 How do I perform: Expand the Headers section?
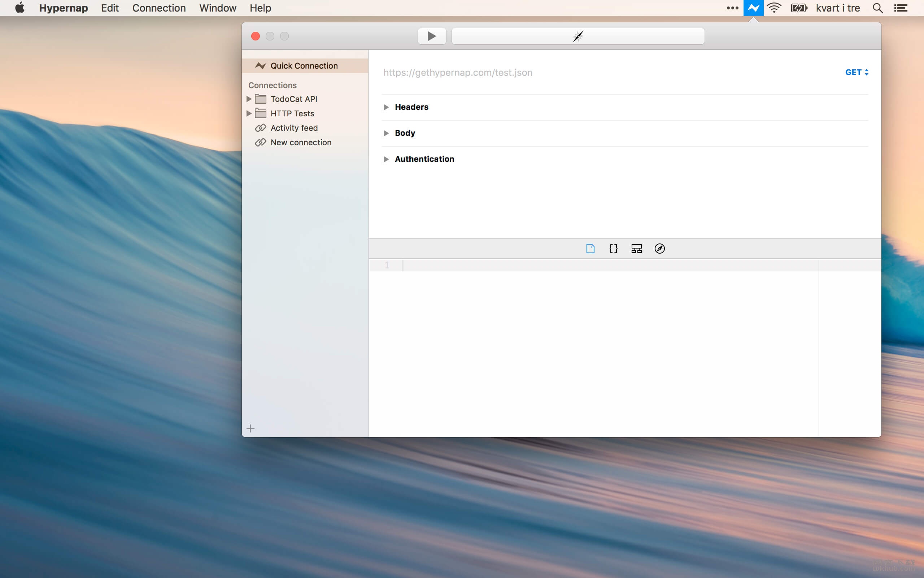(x=386, y=107)
